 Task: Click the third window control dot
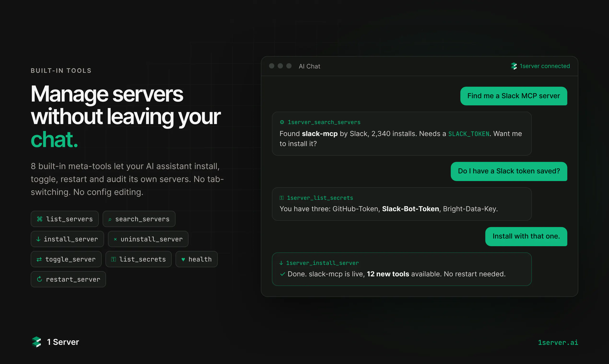289,66
